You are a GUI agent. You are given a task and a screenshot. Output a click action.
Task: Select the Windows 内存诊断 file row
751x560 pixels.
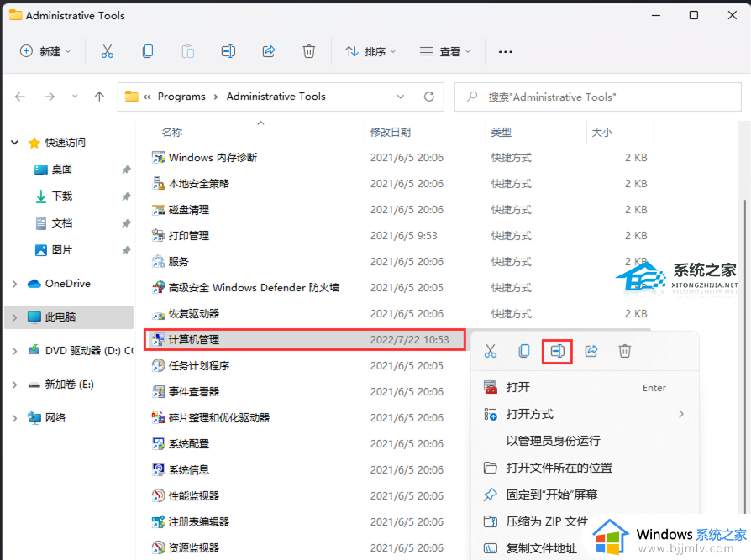coord(400,158)
